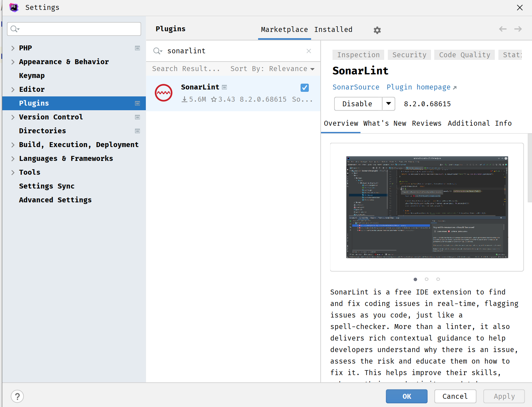532x407 pixels.
Task: Click the plugins gear settings icon
Action: pos(377,30)
